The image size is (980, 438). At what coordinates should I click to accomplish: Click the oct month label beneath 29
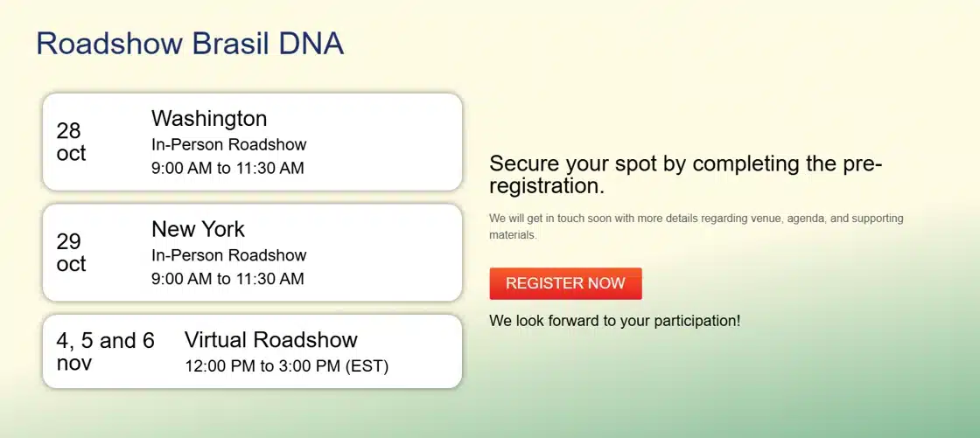71,264
